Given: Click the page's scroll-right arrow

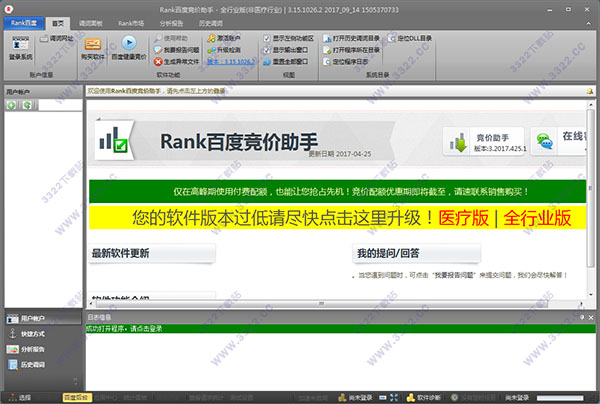Looking at the screenshot, I should click(x=581, y=304).
